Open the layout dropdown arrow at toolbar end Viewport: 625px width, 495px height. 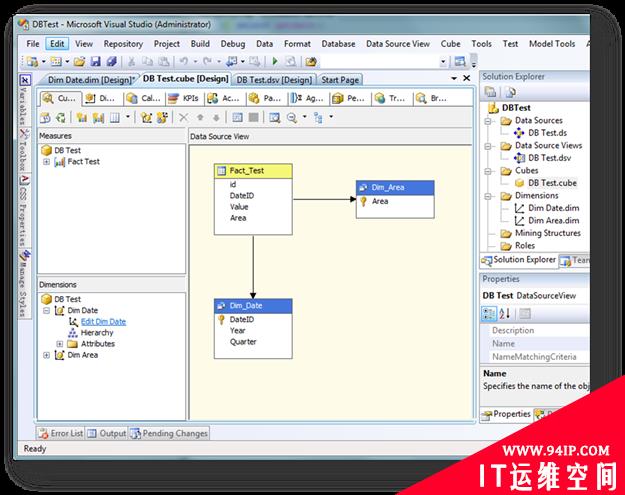coord(331,117)
